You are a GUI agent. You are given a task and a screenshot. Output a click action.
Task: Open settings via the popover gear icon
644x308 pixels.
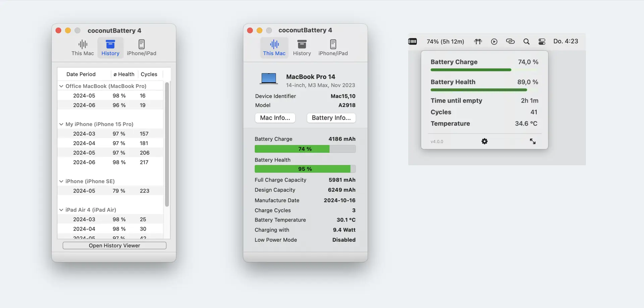coord(484,141)
